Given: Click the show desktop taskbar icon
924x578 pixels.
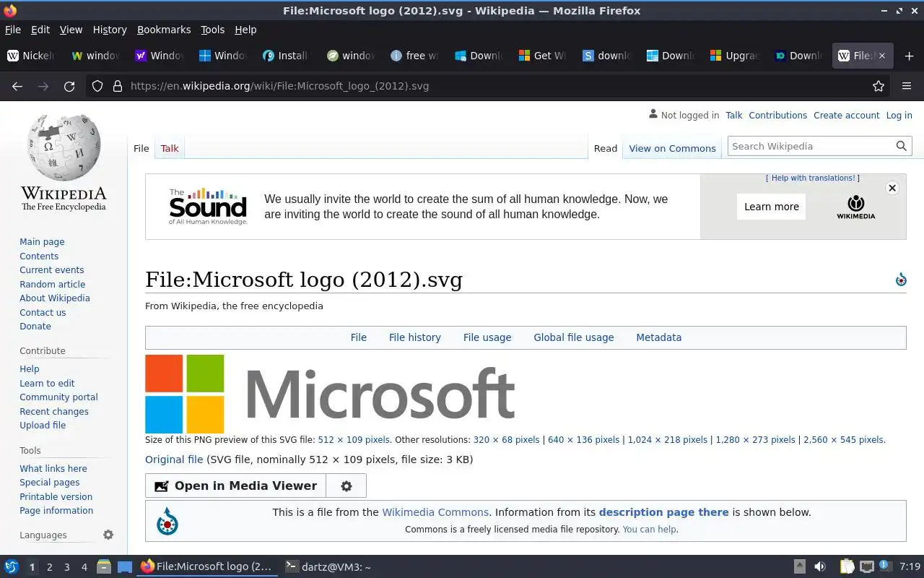Looking at the screenshot, I should 125,566.
